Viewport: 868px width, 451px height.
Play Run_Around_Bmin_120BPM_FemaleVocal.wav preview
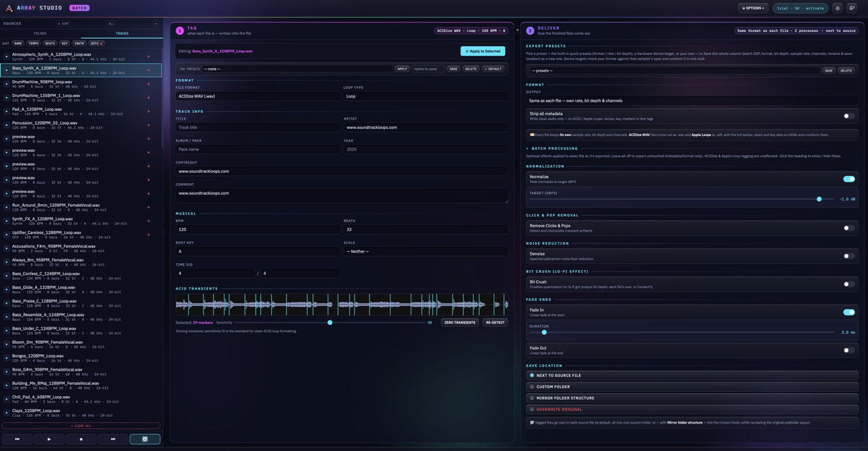pyautogui.click(x=7, y=207)
